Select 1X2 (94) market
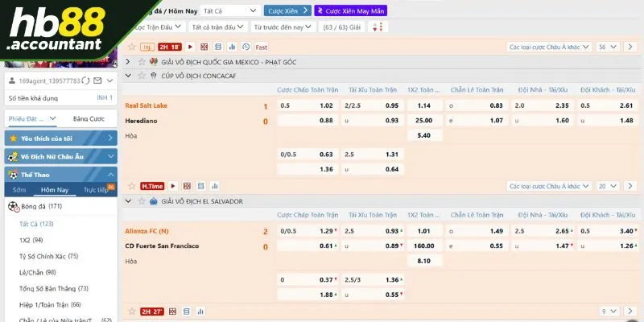644x322 pixels. (31, 240)
